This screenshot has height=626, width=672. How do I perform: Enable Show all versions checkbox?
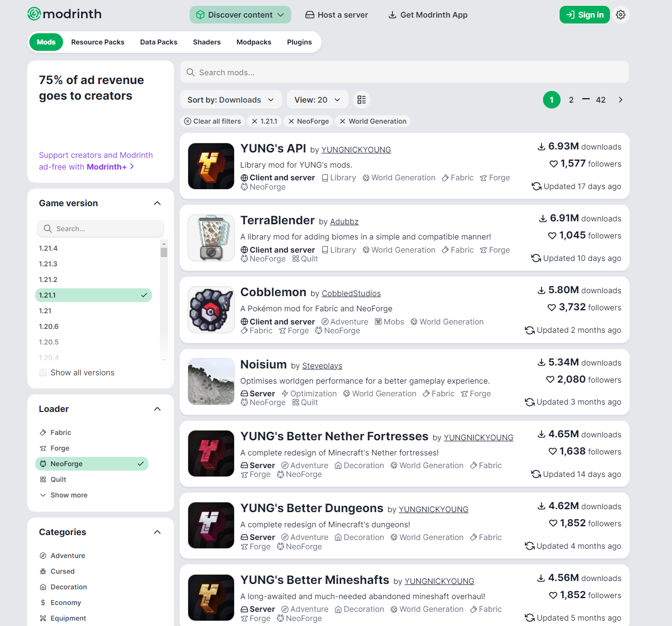point(43,372)
